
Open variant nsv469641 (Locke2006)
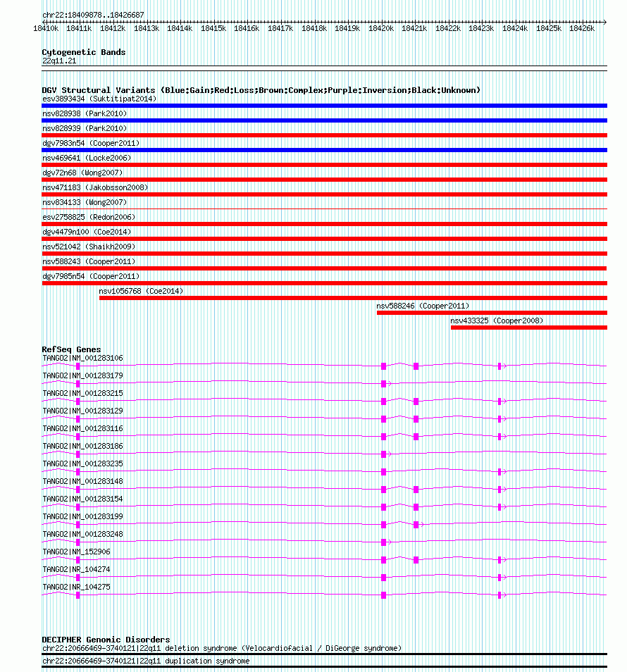[87, 158]
